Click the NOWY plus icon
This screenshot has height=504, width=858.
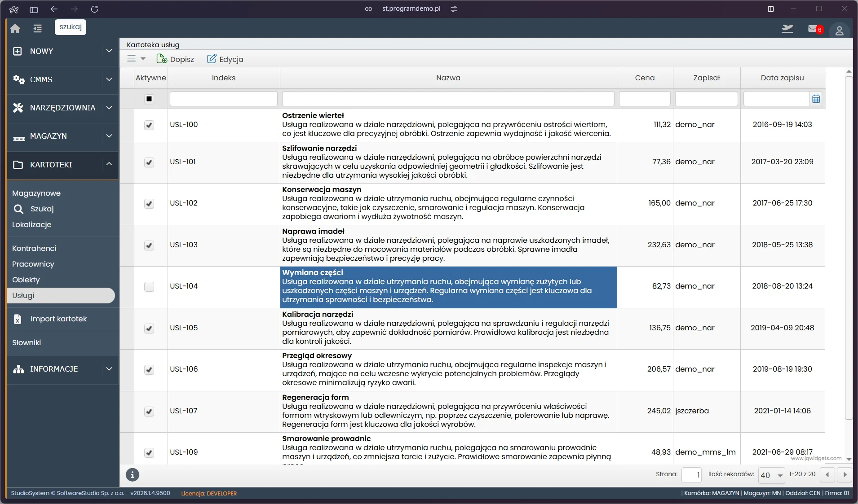pos(18,51)
